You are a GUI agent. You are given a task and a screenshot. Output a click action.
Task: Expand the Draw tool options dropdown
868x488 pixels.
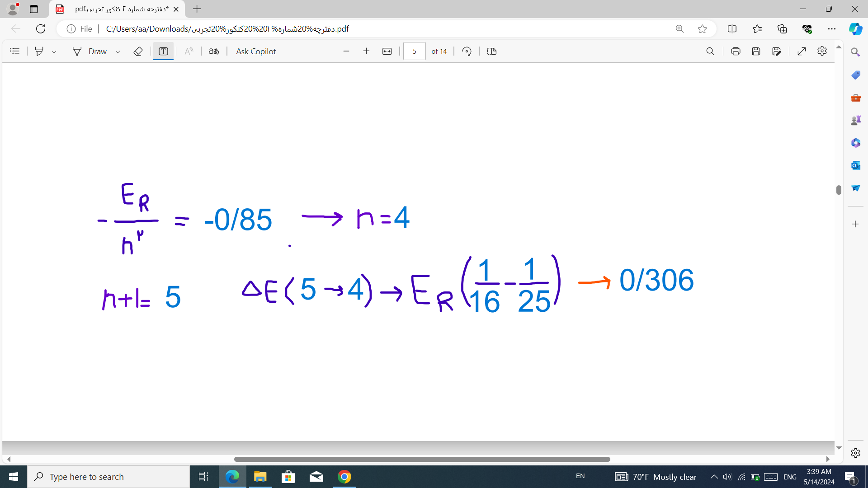(x=118, y=52)
